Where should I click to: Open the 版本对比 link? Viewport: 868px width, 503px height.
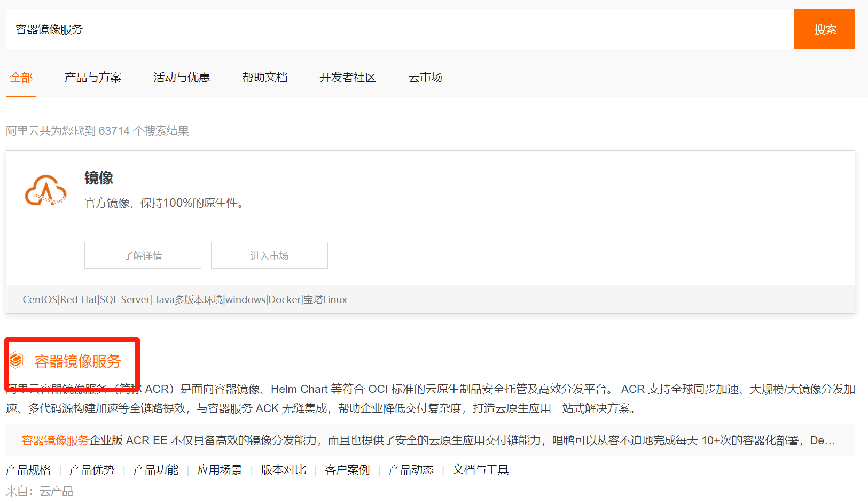[x=284, y=470]
